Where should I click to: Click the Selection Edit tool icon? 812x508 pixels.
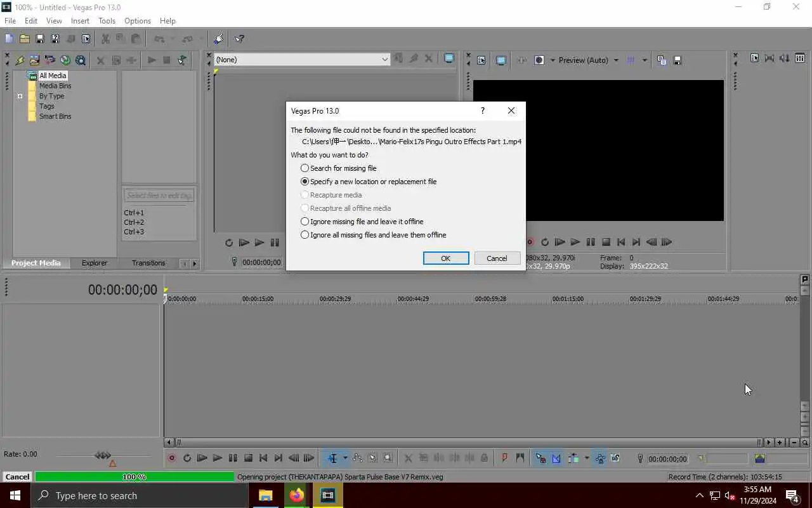(x=372, y=458)
